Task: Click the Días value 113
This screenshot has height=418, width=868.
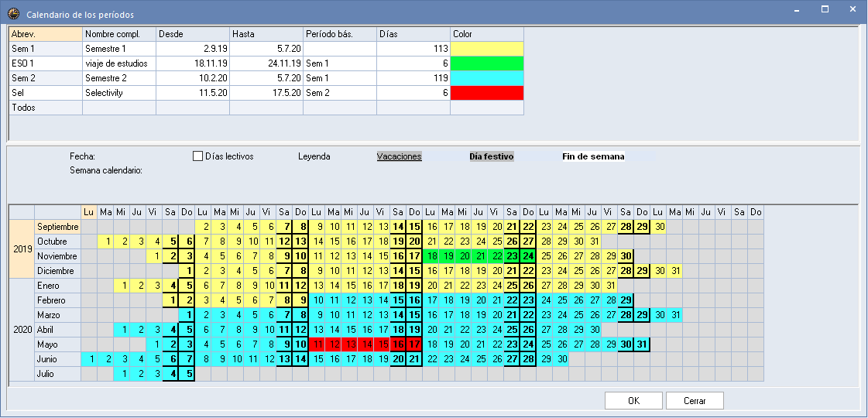Action: pos(413,49)
